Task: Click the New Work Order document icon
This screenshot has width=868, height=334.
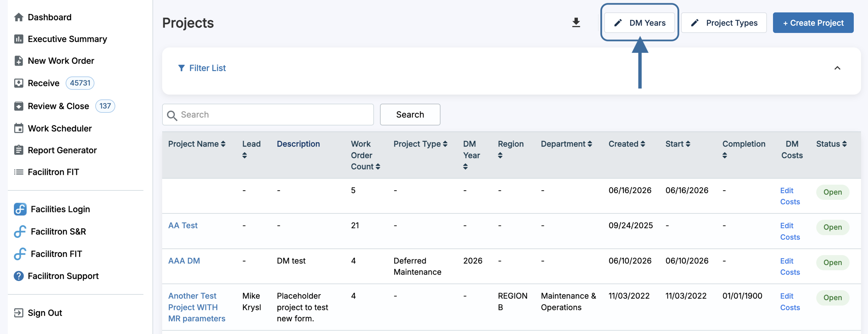Action: [x=19, y=61]
